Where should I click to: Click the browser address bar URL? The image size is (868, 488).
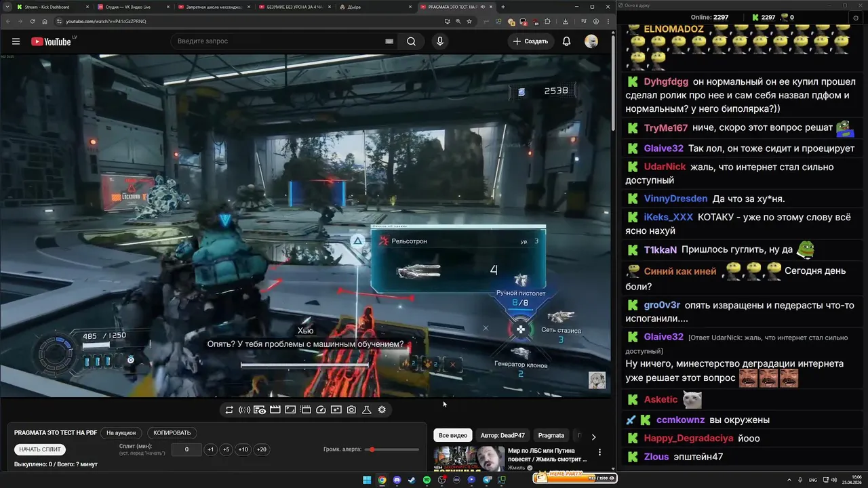pyautogui.click(x=106, y=21)
